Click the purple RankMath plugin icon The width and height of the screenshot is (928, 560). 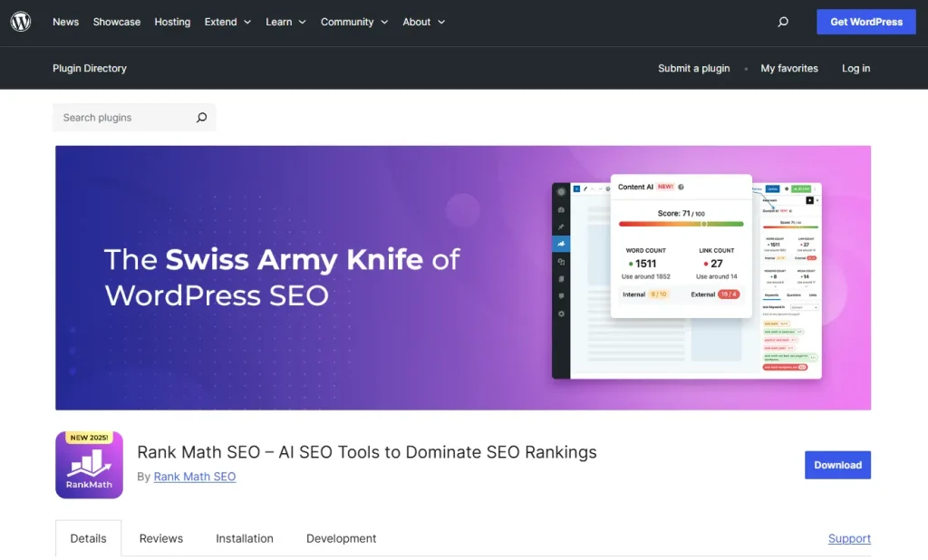[x=89, y=465]
